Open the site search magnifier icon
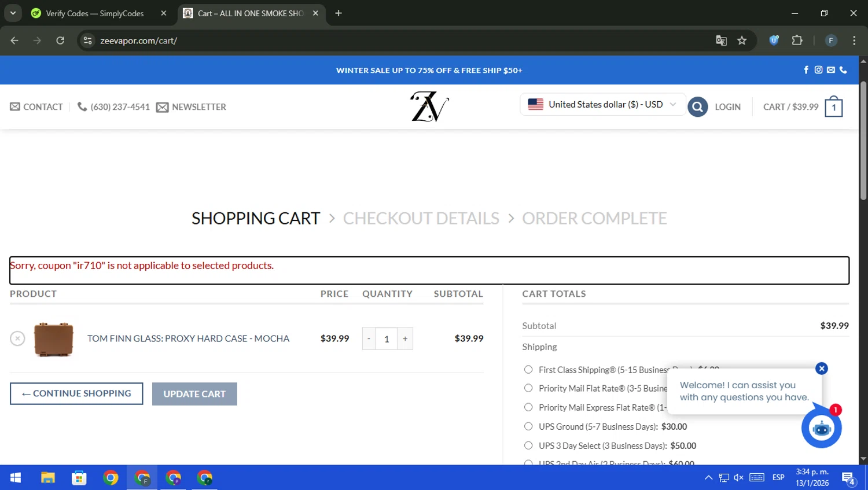This screenshot has width=868, height=490. 697,106
